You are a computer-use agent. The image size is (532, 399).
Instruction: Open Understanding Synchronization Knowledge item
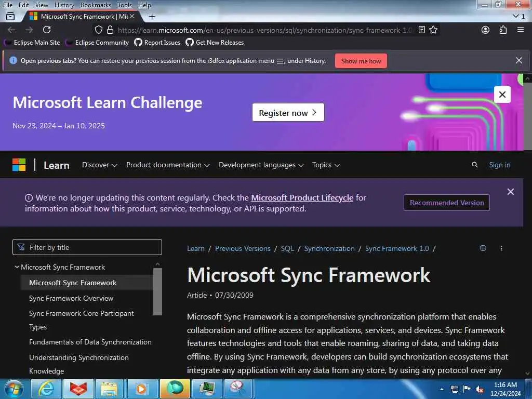coord(79,364)
